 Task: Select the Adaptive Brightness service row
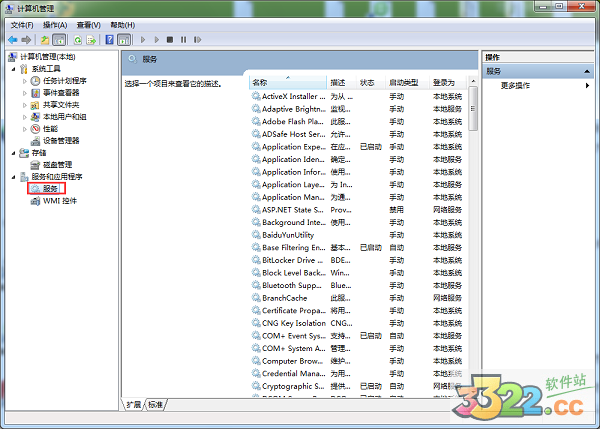click(x=358, y=109)
